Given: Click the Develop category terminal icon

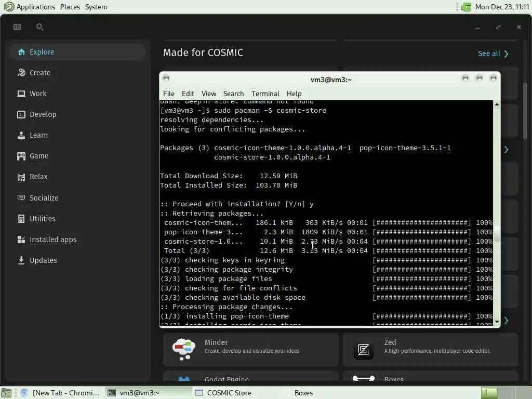Looking at the screenshot, I should (21, 114).
